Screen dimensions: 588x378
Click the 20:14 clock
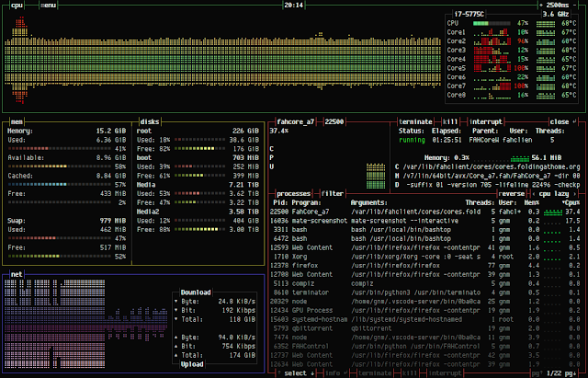pyautogui.click(x=294, y=6)
